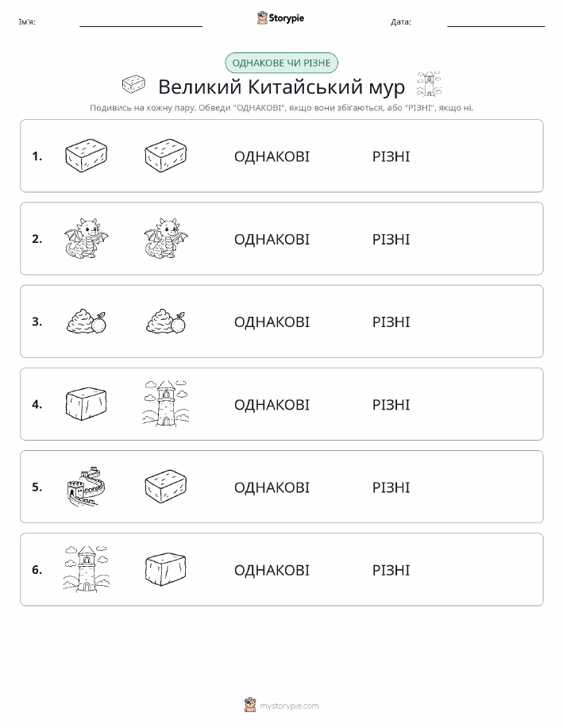Click the Great Wall image in row 5
The width and height of the screenshot is (563, 728).
click(x=86, y=486)
